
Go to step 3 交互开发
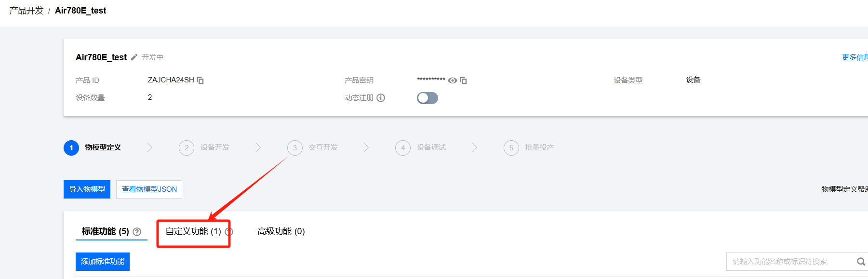313,147
